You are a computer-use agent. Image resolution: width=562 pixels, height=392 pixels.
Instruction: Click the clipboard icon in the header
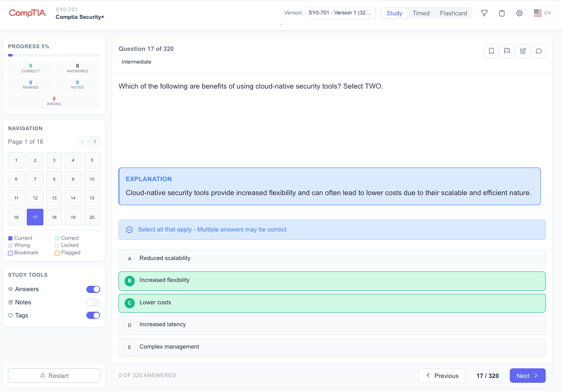pos(501,13)
